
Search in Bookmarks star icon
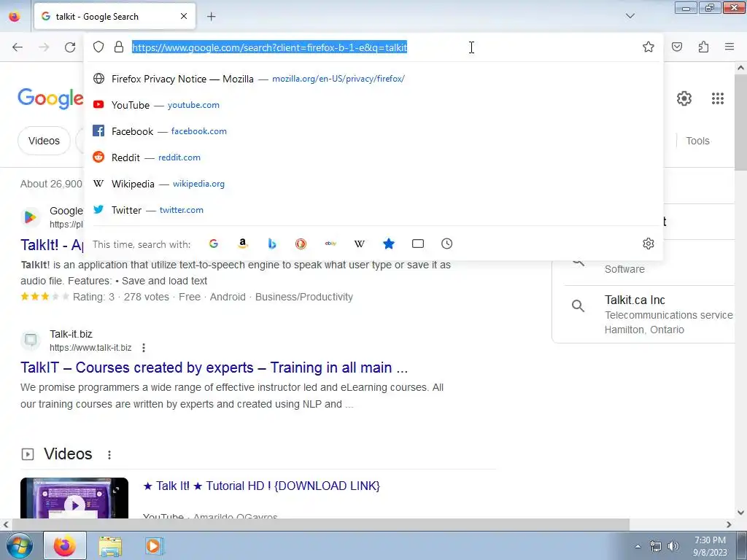[x=389, y=244]
